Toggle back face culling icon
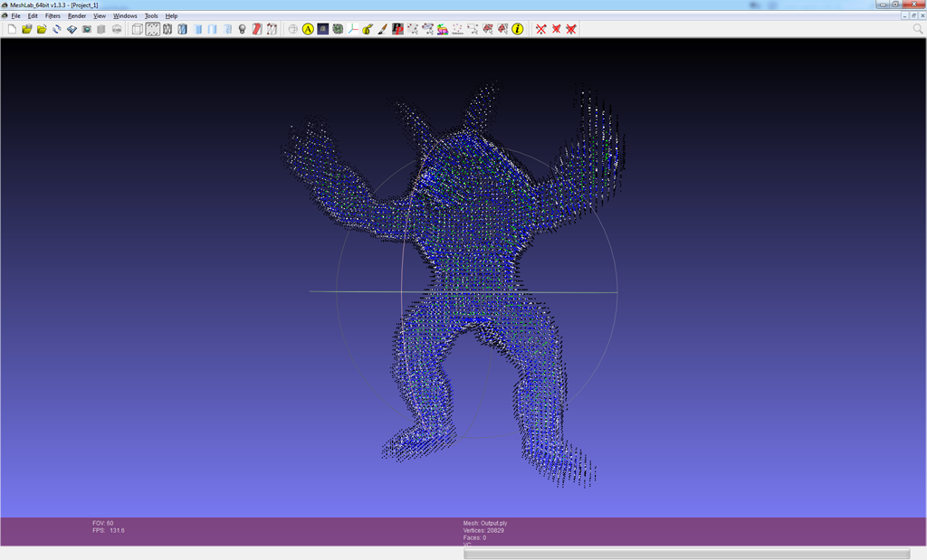 click(272, 29)
